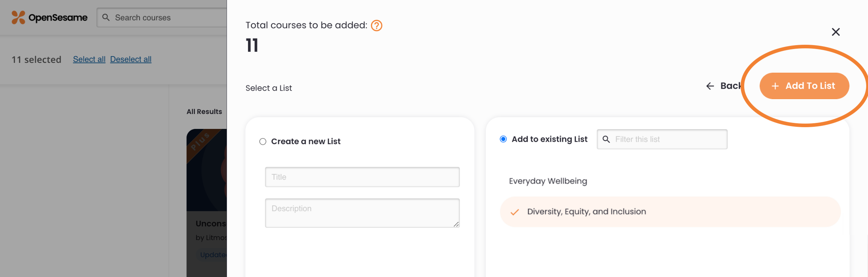Click the Deselect all link
The image size is (868, 277).
(x=131, y=59)
